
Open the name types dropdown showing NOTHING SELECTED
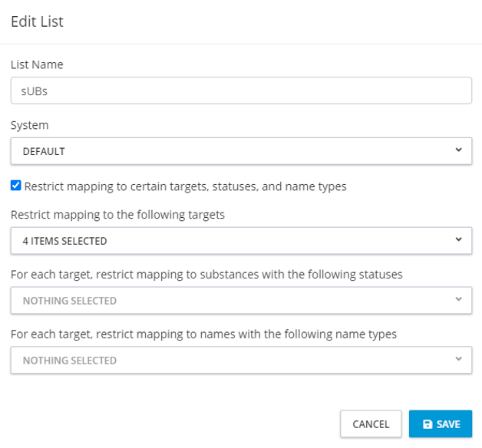pyautogui.click(x=230, y=361)
